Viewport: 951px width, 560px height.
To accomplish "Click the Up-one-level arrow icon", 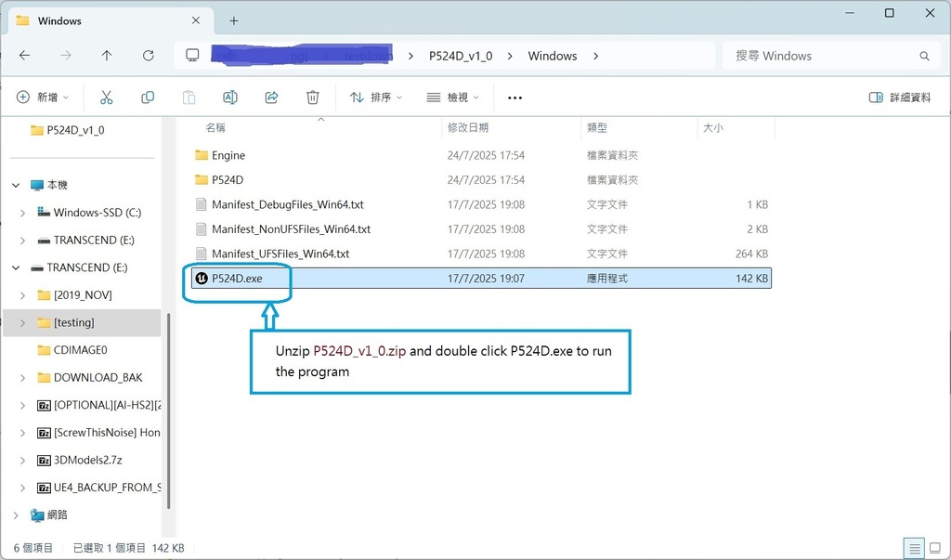I will 107,55.
